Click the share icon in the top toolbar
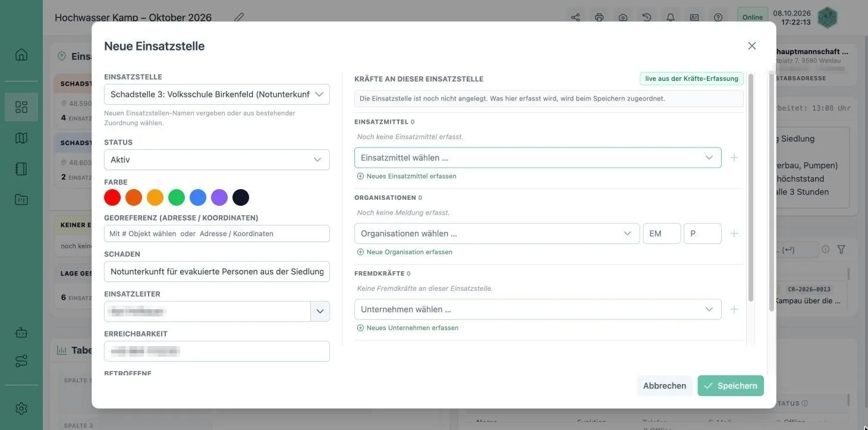The image size is (868, 430). [x=575, y=17]
